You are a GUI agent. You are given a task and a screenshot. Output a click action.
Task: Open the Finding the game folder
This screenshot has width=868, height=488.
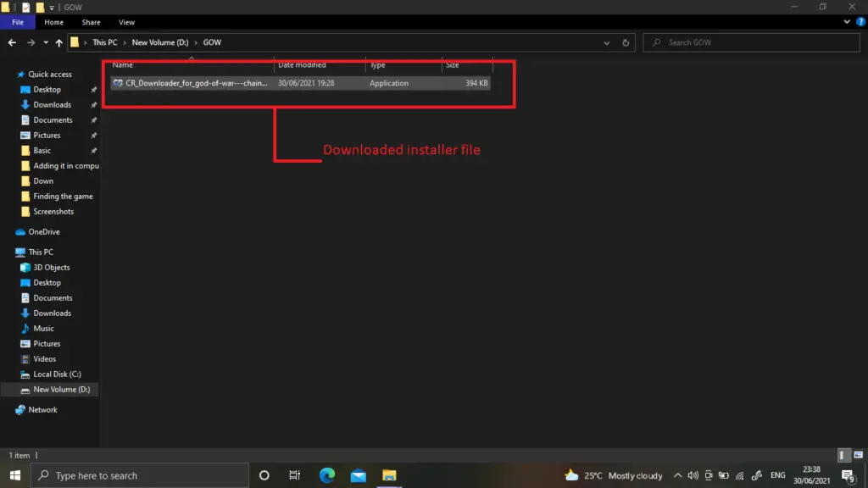[x=63, y=197]
